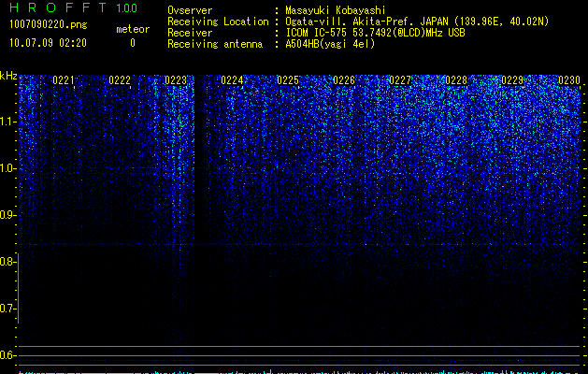
Task: Click the 0224 time marker
Action: 232,80
